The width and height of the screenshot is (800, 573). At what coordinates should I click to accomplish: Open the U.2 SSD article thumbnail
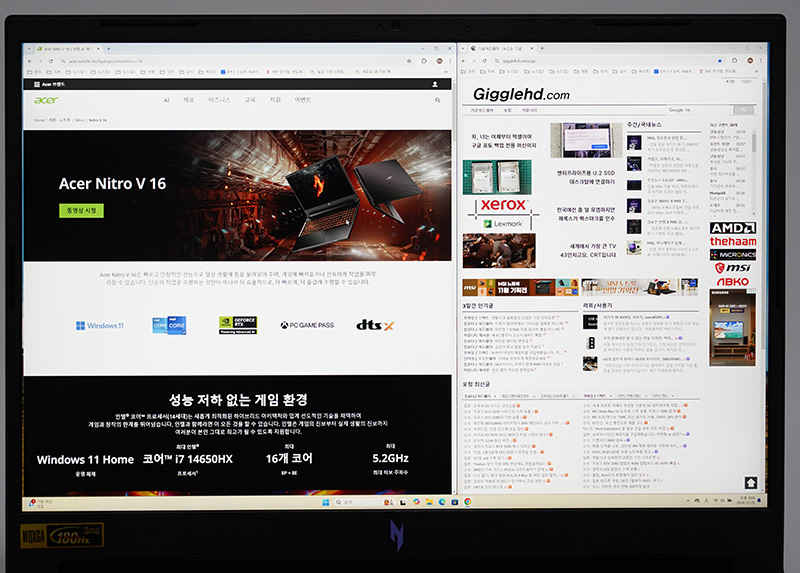[x=497, y=177]
